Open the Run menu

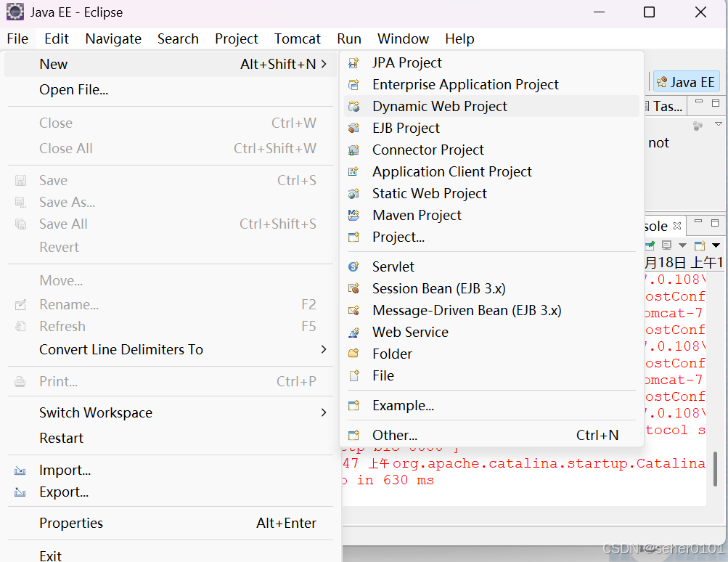(x=349, y=38)
